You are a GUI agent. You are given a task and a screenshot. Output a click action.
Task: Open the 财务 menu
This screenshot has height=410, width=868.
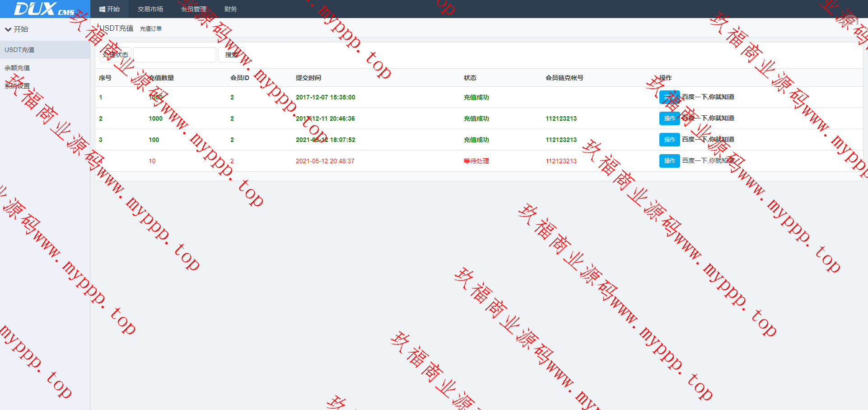click(230, 9)
